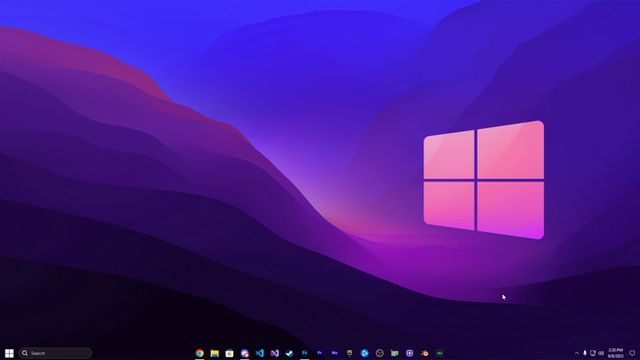Screen dimensions: 640x360
Task: Click in the taskbar Search box
Action: [x=55, y=353]
